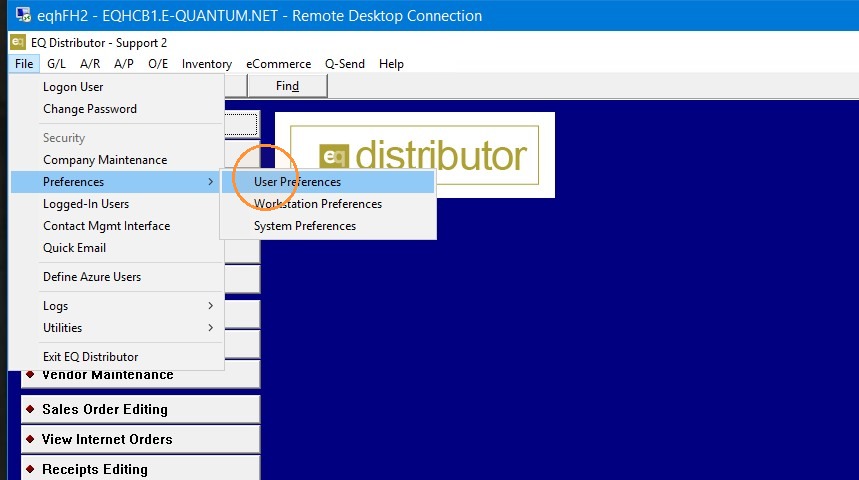Expand the Utilities submenu arrow
Image resolution: width=859 pixels, height=480 pixels.
pyautogui.click(x=210, y=328)
